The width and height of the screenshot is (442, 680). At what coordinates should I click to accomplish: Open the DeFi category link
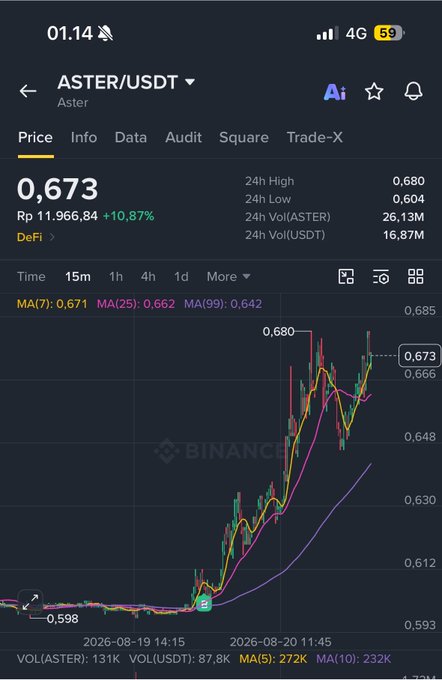[x=36, y=237]
